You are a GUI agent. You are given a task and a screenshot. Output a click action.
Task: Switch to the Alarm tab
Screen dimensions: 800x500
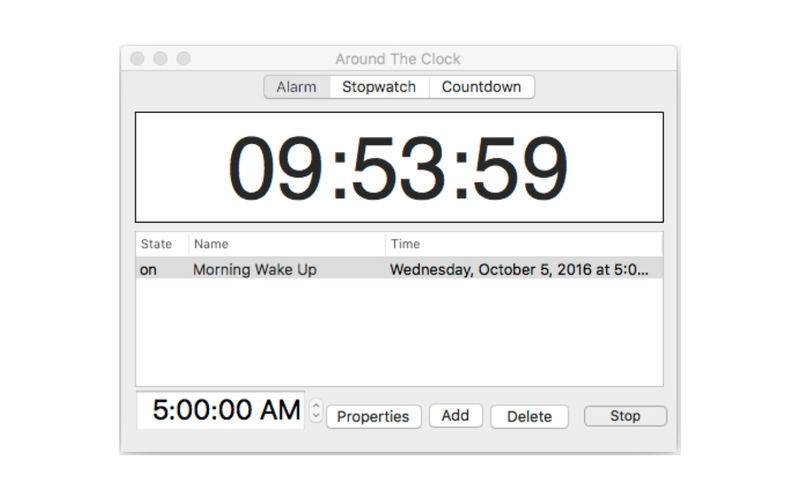(x=297, y=87)
